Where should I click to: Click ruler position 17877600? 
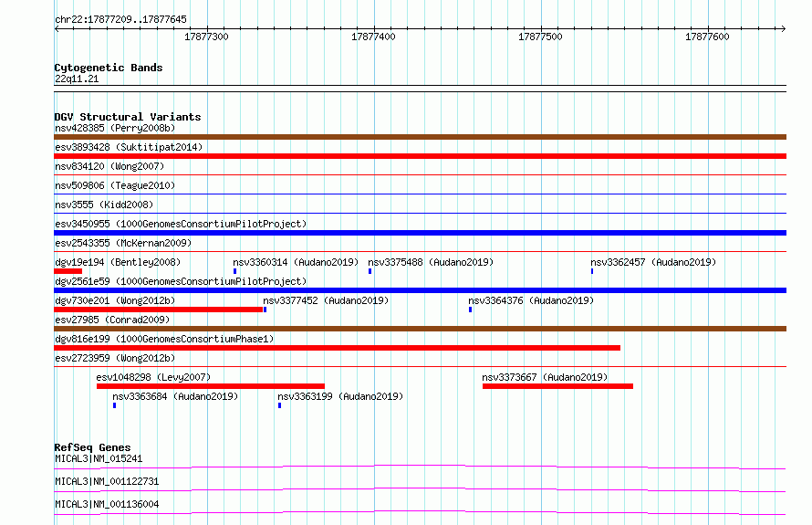707,37
